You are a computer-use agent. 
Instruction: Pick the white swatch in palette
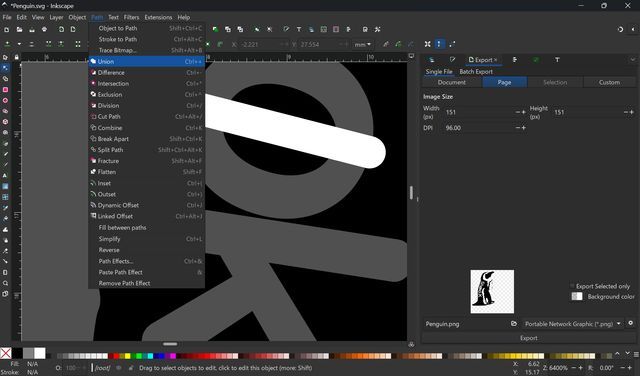(40, 353)
